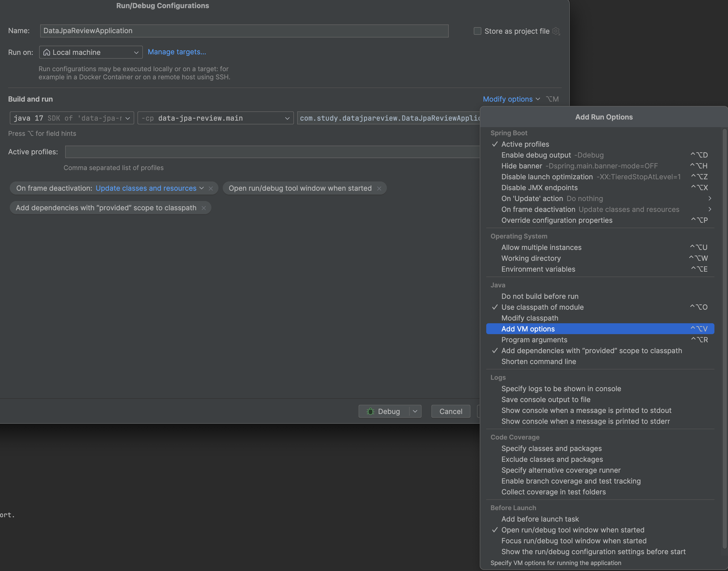Enable Allow multiple instances option
The image size is (728, 571).
600,247
